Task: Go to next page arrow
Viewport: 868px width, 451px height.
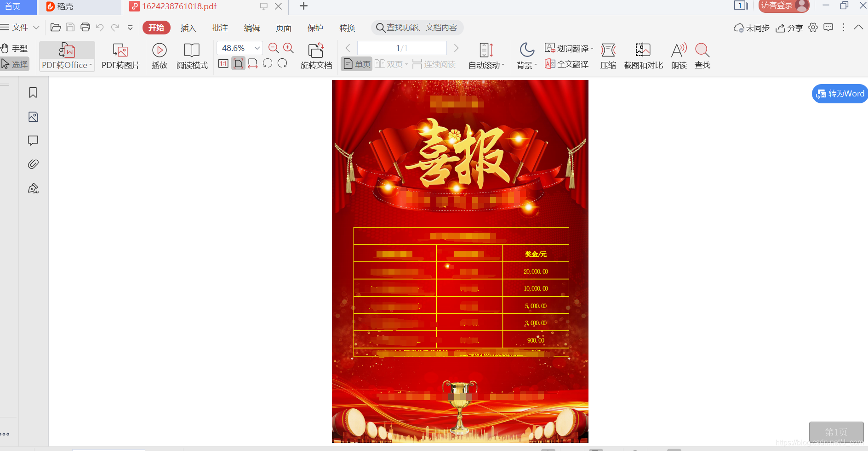Action: 456,48
